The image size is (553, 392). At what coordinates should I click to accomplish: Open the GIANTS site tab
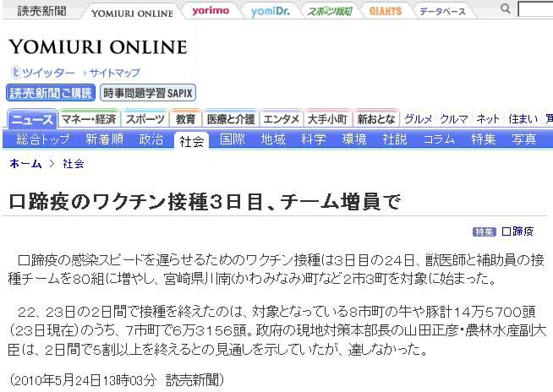386,11
